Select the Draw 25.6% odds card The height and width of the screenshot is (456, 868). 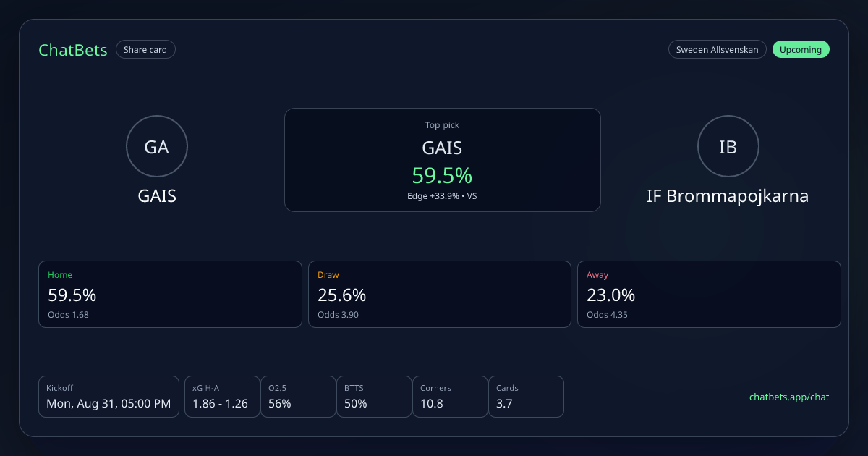click(440, 294)
